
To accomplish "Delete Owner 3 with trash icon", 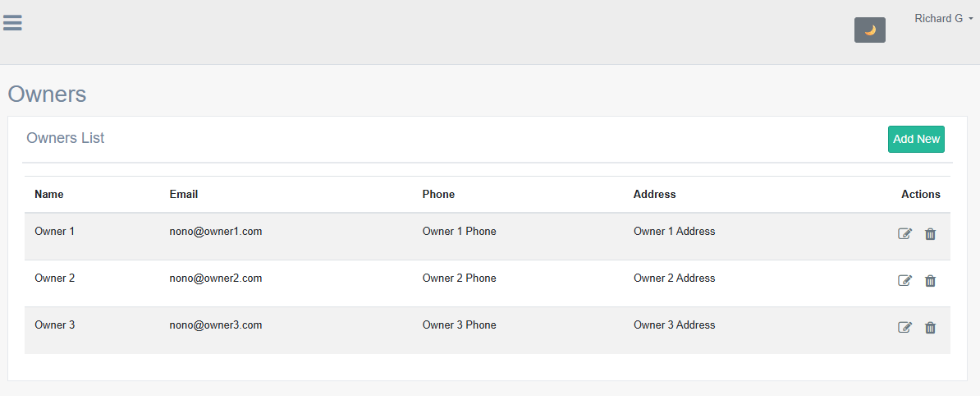I will tap(930, 328).
